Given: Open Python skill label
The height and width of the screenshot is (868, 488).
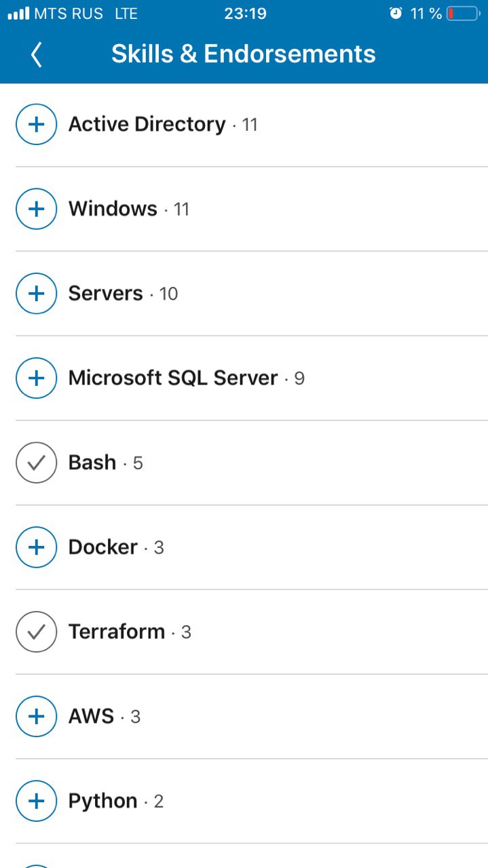Looking at the screenshot, I should [103, 801].
